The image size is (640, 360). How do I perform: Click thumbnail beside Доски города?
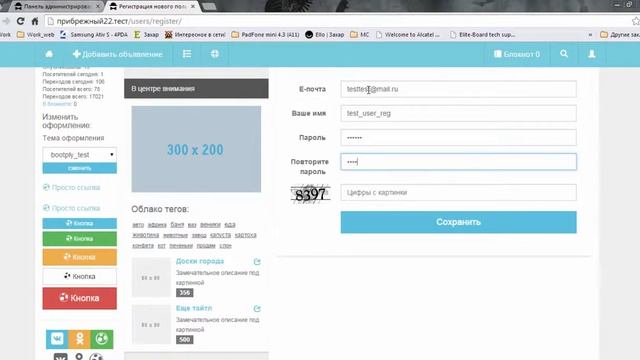click(x=151, y=278)
